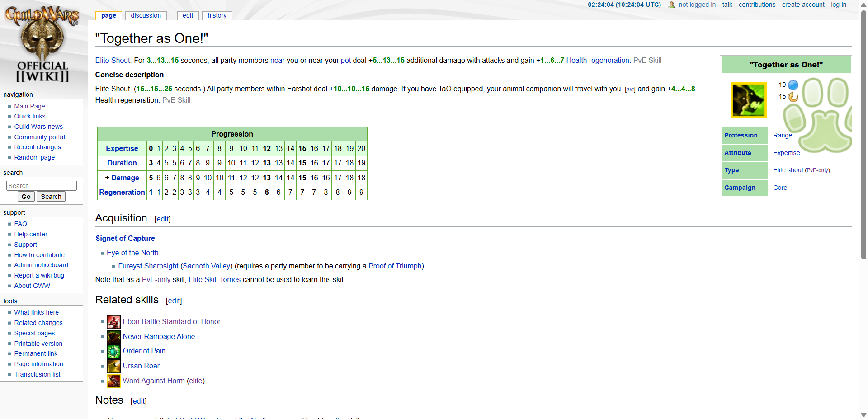Click the log in link
The height and width of the screenshot is (419, 868).
click(x=839, y=5)
